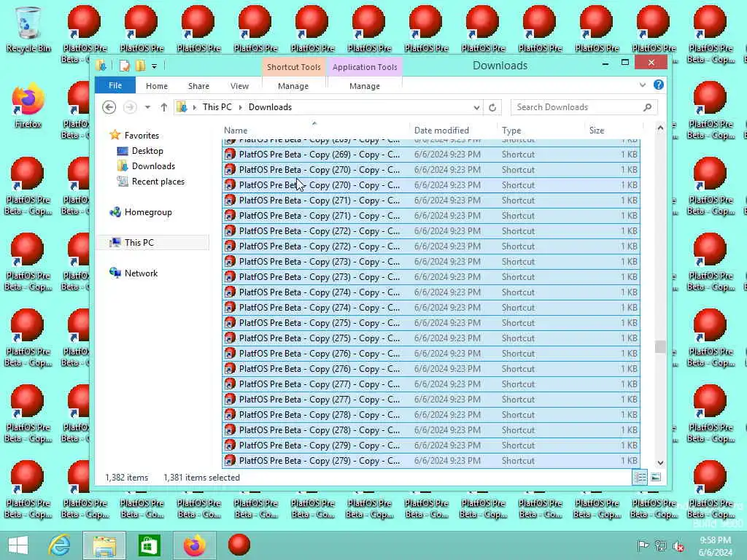The height and width of the screenshot is (560, 747).
Task: Open the Share ribbon tab
Action: (198, 86)
